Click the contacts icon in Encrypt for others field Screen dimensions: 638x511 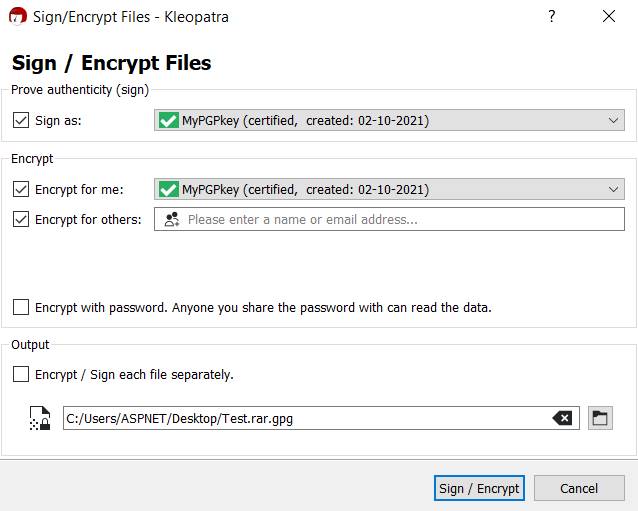(172, 220)
